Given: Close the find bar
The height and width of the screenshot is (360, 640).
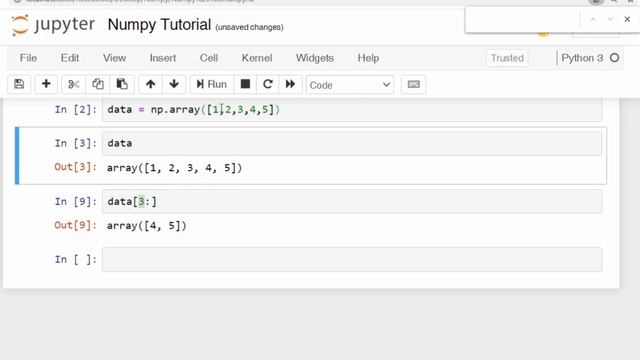Looking at the screenshot, I should [627, 19].
